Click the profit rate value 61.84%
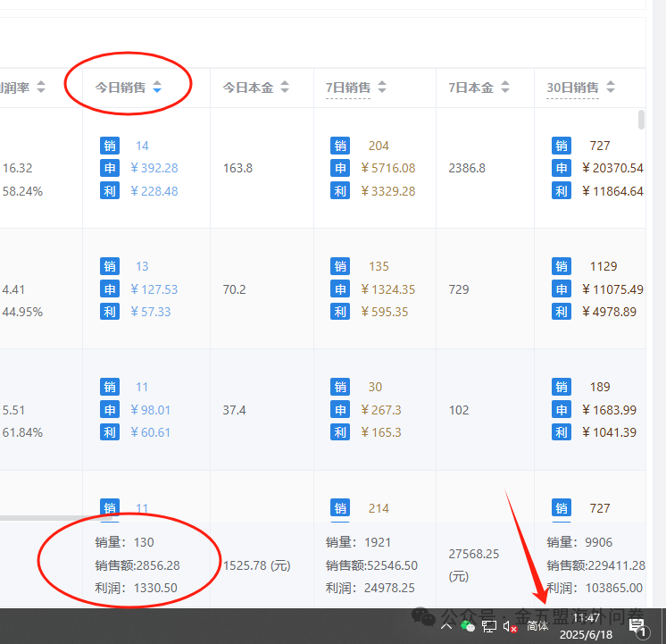Viewport: 666px width, 644px height. [x=22, y=432]
